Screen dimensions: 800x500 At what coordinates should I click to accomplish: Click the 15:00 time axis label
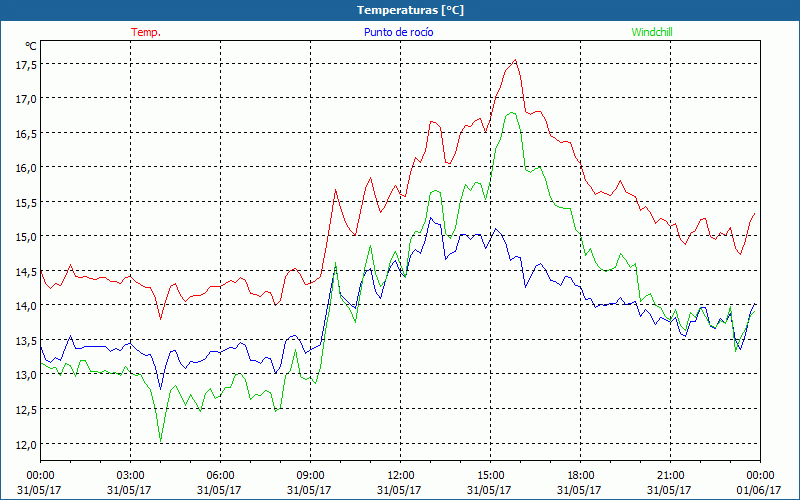coord(490,476)
